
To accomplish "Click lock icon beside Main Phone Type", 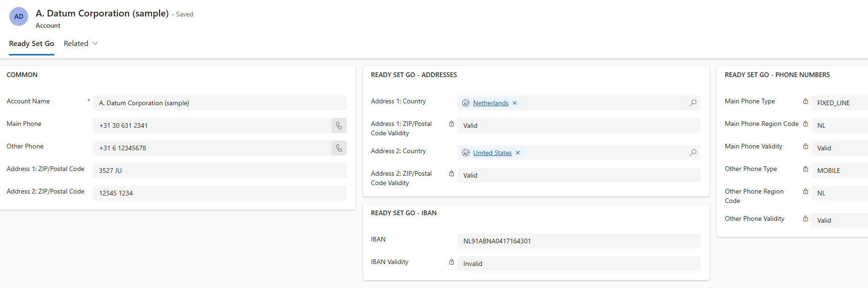I will 806,101.
